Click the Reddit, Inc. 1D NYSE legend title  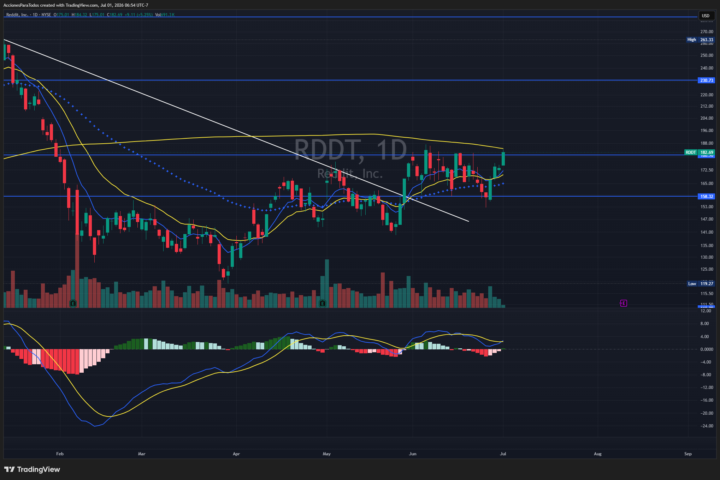point(28,15)
